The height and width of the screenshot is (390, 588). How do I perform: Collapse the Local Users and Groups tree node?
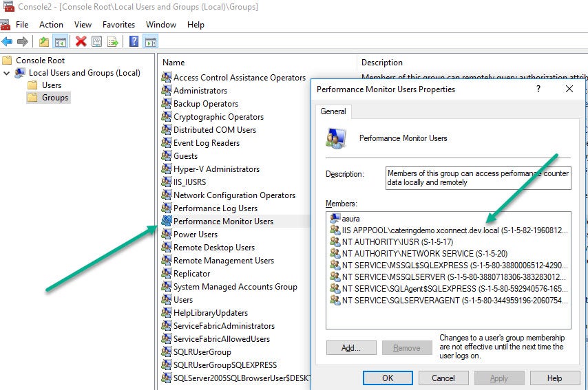click(6, 73)
